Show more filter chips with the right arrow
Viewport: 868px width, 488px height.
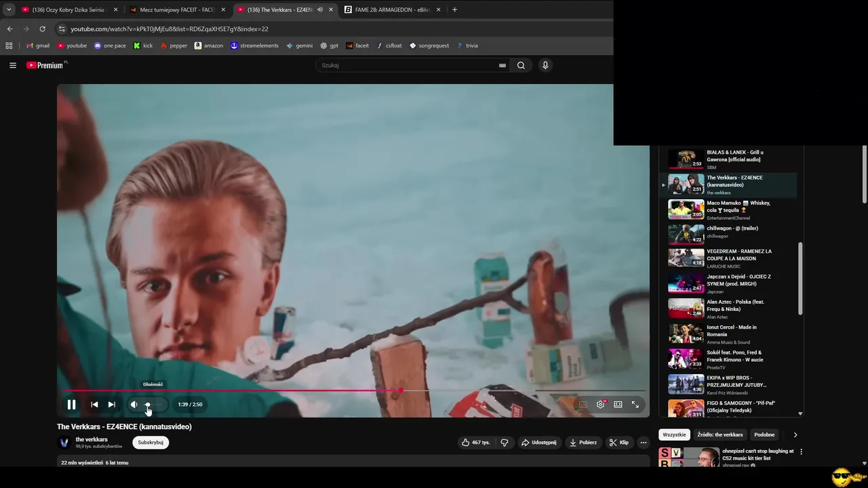point(795,434)
